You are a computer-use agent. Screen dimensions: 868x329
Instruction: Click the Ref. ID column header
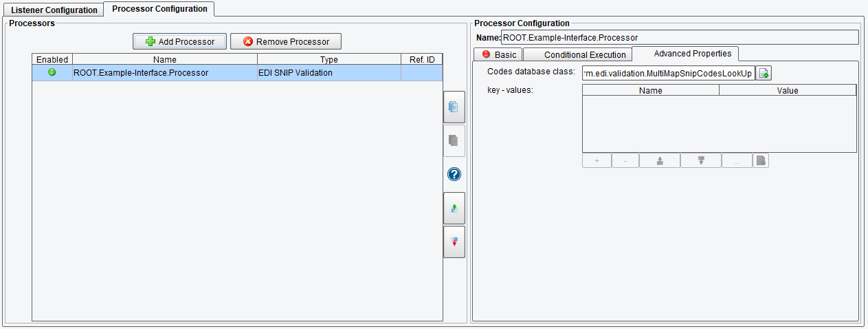(422, 59)
